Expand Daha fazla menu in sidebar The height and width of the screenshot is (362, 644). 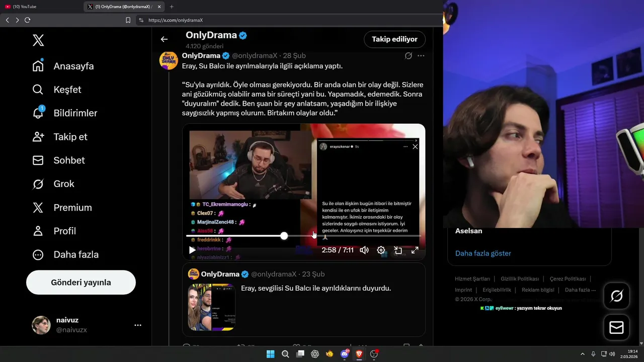tap(65, 255)
